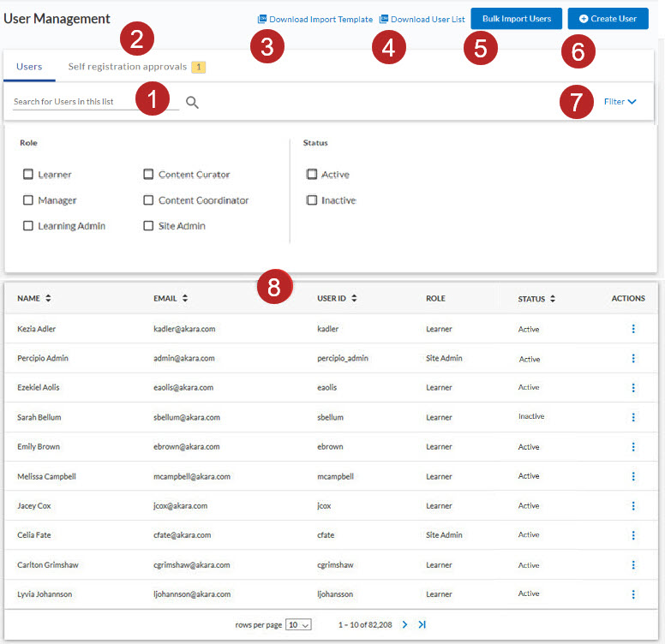Go to next page of users

(x=405, y=625)
